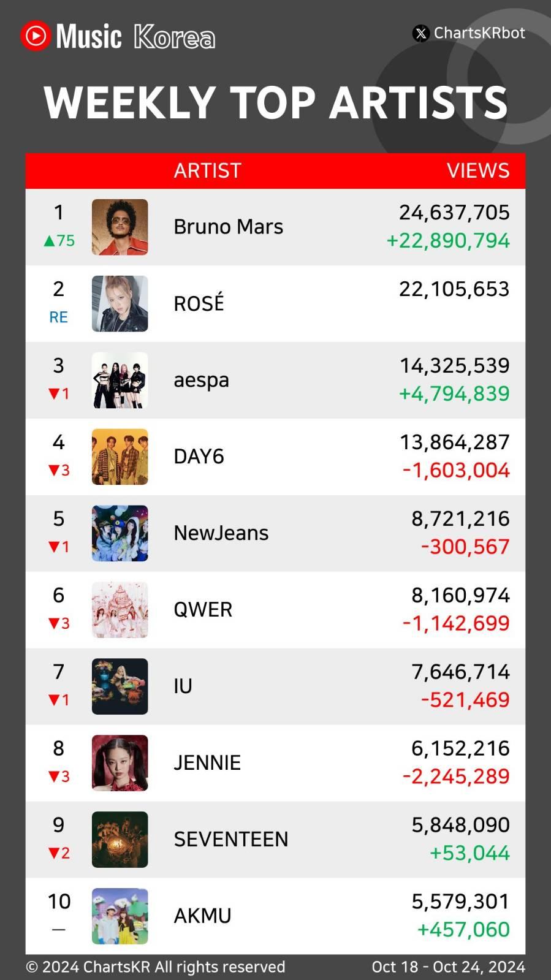551x980 pixels.
Task: Open the DAY6 album thumbnail
Action: pos(120,457)
